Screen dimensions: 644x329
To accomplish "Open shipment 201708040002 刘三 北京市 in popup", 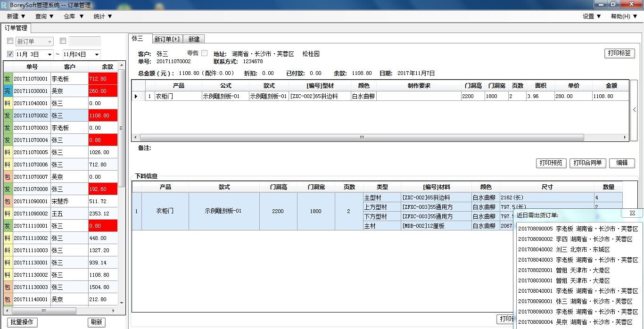I will point(564,249).
